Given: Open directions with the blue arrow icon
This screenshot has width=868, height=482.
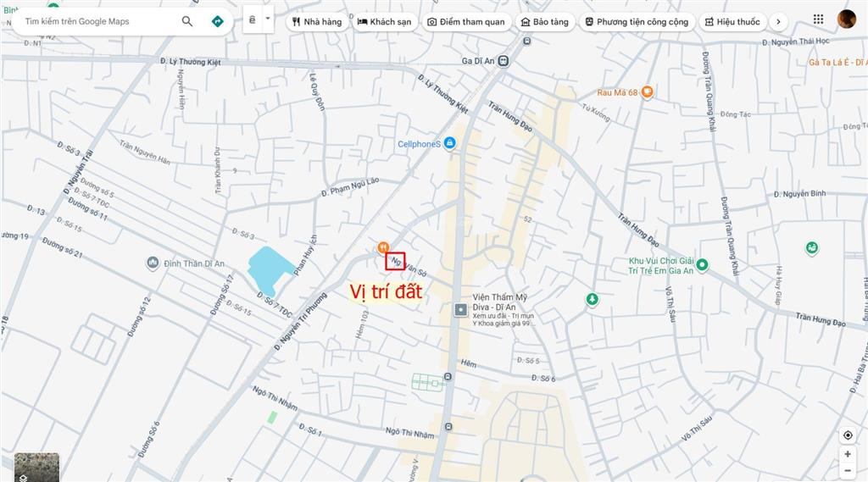Looking at the screenshot, I should coord(218,21).
